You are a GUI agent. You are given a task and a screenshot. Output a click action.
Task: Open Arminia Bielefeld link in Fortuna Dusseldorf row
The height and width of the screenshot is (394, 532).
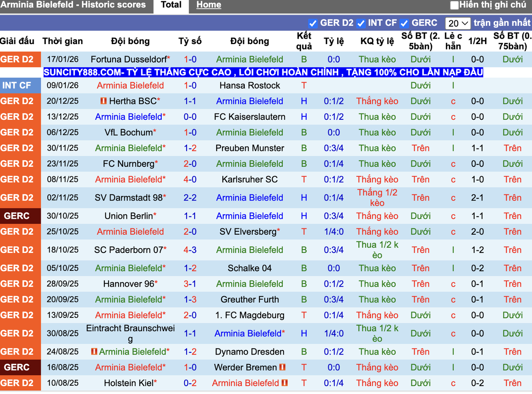(249, 59)
